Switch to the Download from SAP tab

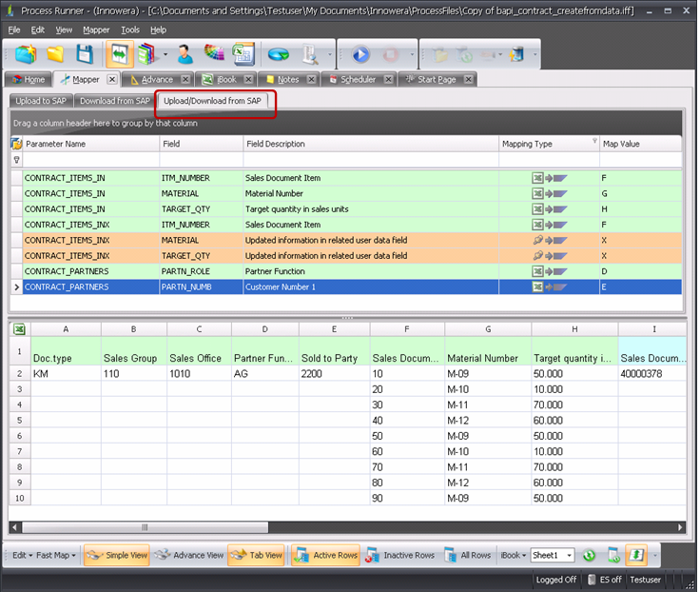pos(114,100)
